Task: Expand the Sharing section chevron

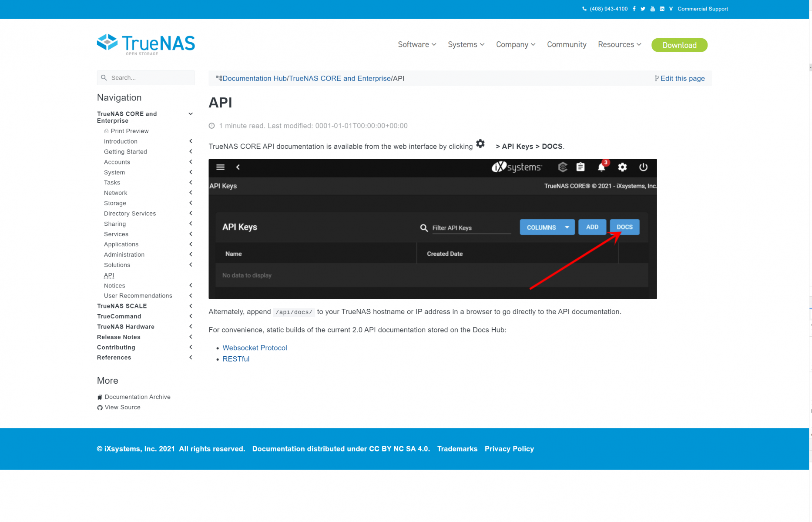Action: pos(191,224)
